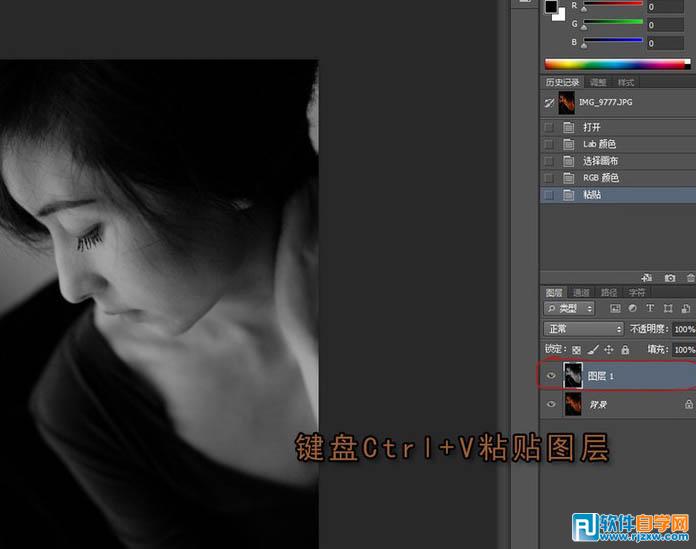696x549 pixels.
Task: Click the 填充 fill label
Action: 658,350
